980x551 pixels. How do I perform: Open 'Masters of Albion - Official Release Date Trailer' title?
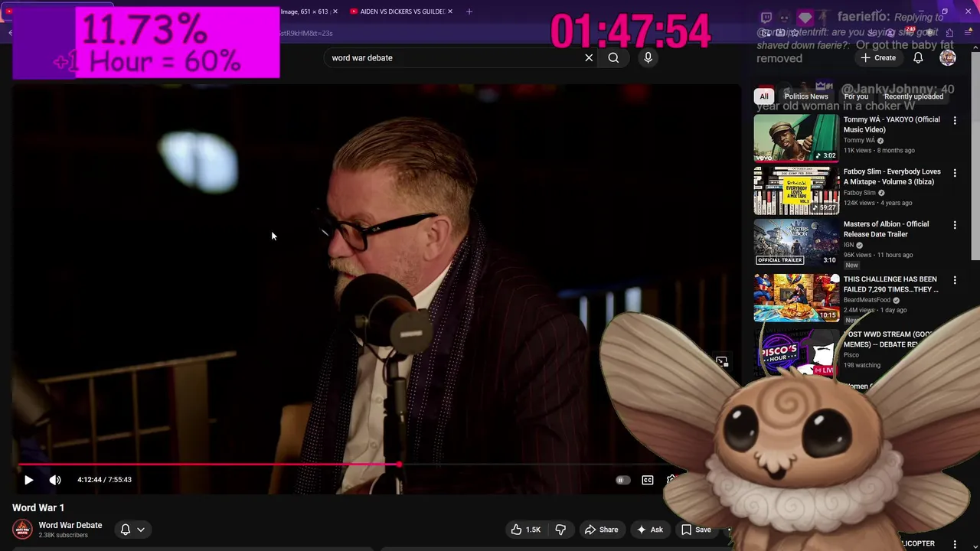pos(886,229)
